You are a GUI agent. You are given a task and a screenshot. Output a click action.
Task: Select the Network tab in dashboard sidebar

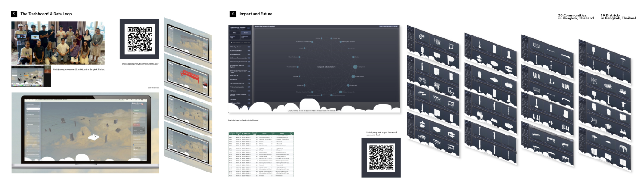coord(246,33)
